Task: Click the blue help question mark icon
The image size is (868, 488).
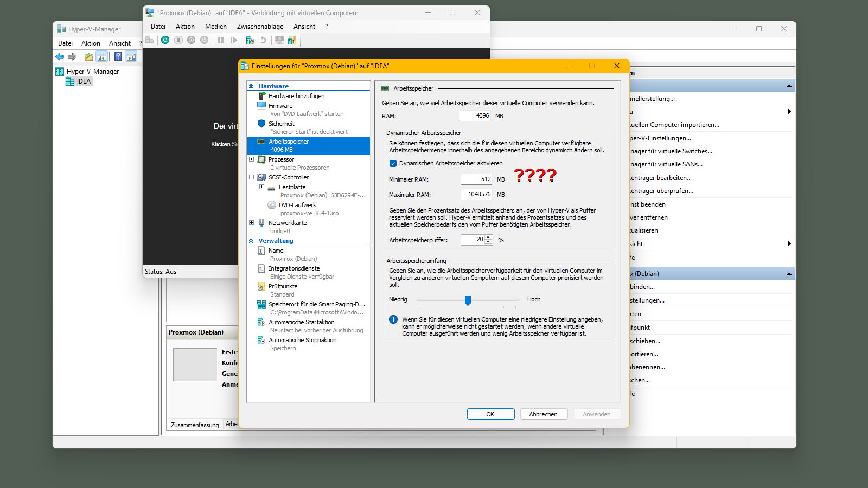Action: [x=118, y=56]
